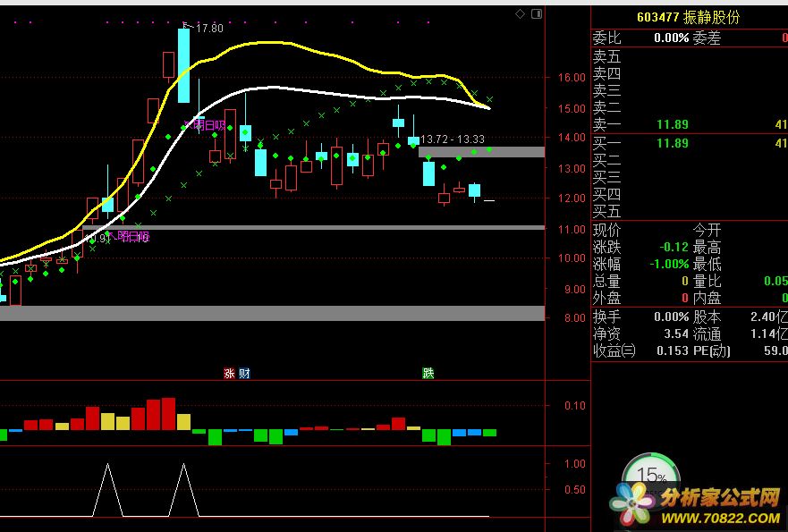Click the 卖一 ask price 11.89

pyautogui.click(x=673, y=124)
